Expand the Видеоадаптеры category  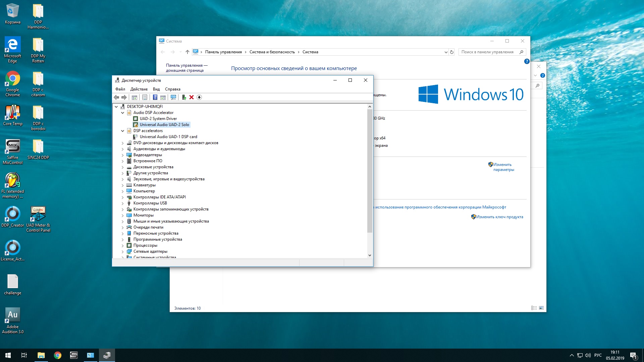[123, 155]
